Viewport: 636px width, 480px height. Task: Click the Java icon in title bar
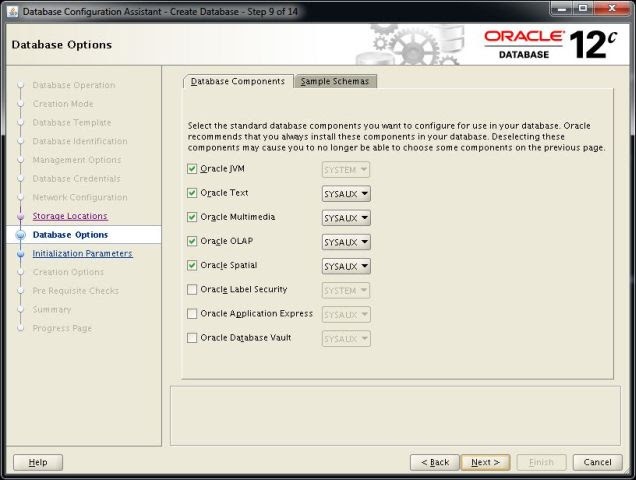coord(13,11)
